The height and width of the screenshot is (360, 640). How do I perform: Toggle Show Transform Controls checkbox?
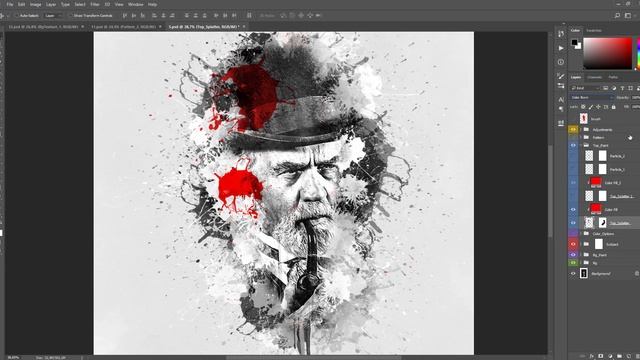tap(70, 16)
